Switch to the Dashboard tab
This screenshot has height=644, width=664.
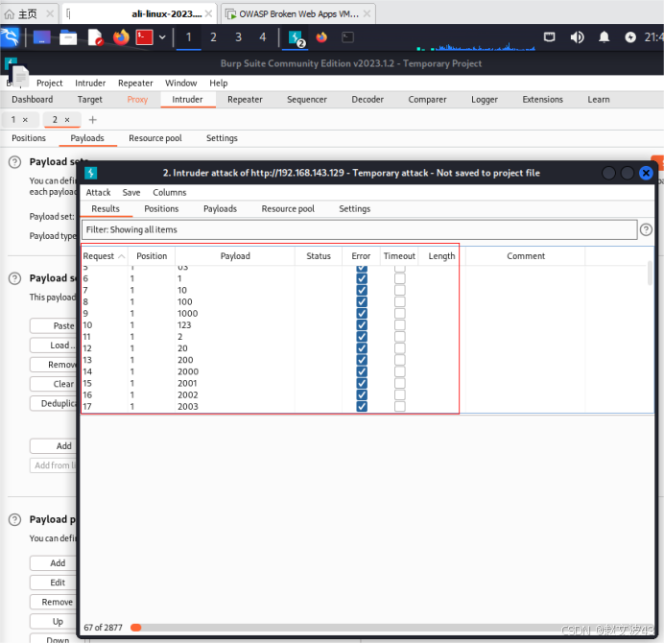(x=33, y=100)
